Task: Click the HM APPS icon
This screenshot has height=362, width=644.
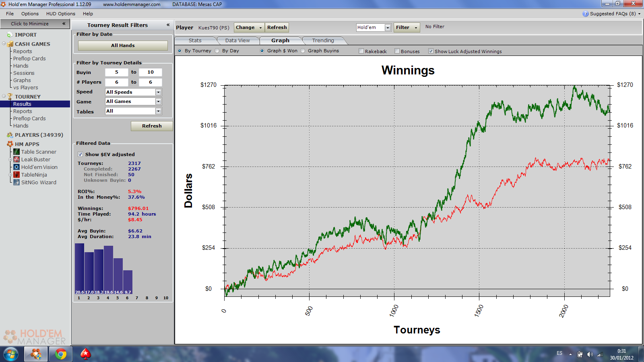Action: (10, 144)
